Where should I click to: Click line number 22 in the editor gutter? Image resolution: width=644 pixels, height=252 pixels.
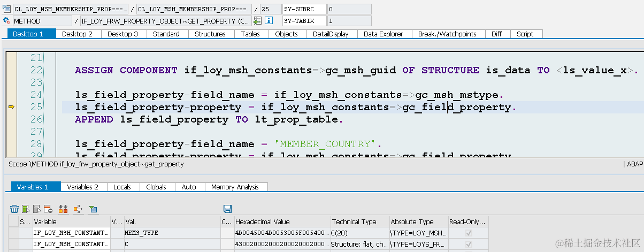coord(36,70)
